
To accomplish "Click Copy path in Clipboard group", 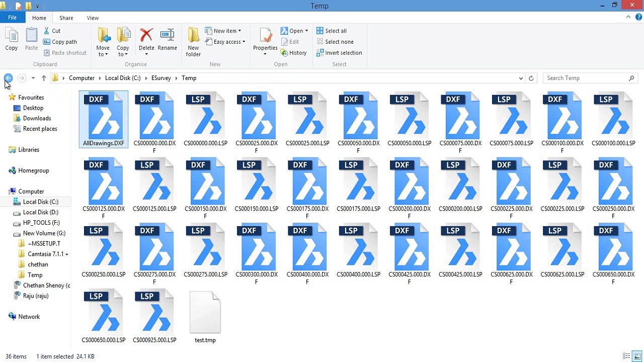I will pyautogui.click(x=60, y=42).
